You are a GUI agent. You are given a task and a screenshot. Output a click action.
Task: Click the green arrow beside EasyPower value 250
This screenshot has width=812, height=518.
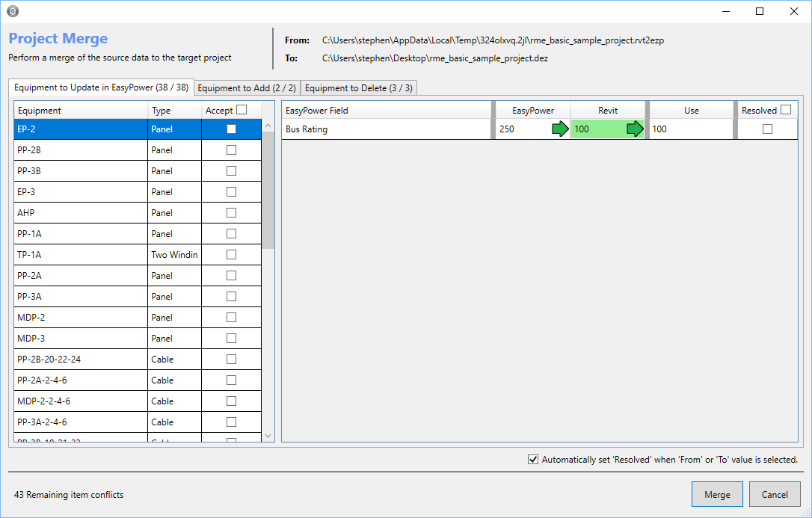(x=559, y=129)
